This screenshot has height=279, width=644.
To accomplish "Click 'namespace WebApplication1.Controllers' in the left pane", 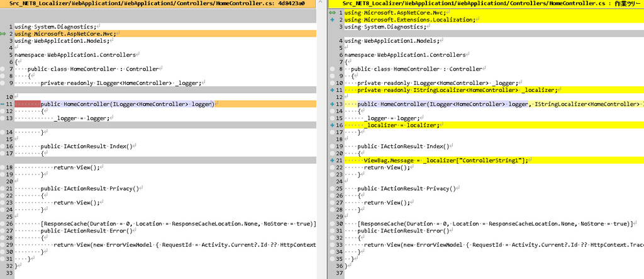I will 77,55.
